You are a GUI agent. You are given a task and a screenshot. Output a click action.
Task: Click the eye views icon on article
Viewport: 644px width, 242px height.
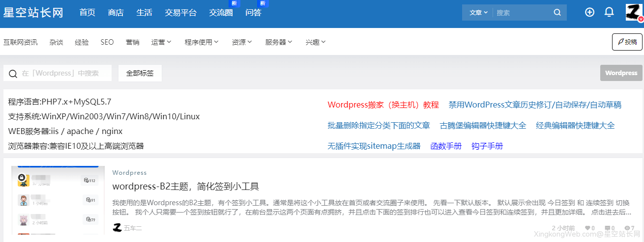coord(626,228)
